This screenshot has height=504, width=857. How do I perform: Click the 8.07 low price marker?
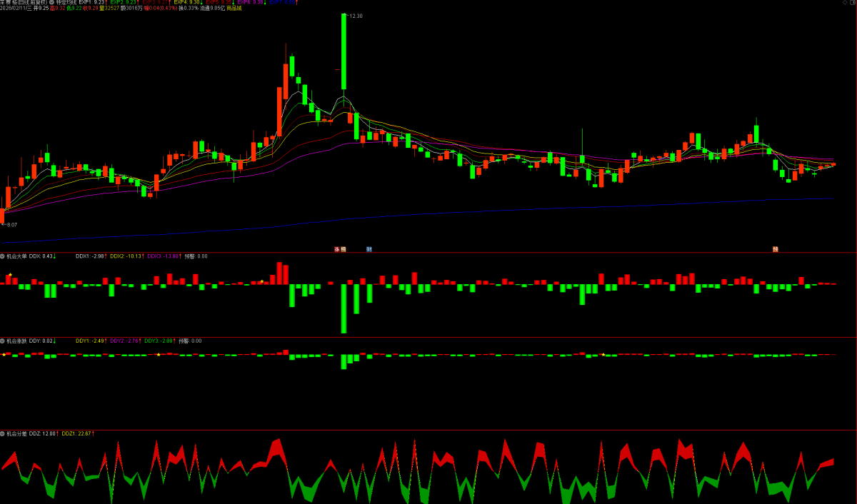point(11,225)
